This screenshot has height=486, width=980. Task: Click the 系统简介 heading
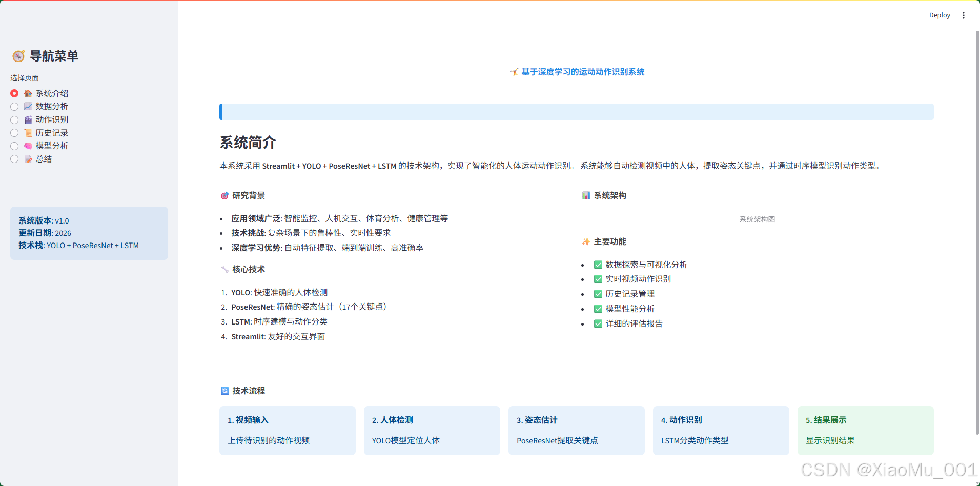click(x=248, y=143)
